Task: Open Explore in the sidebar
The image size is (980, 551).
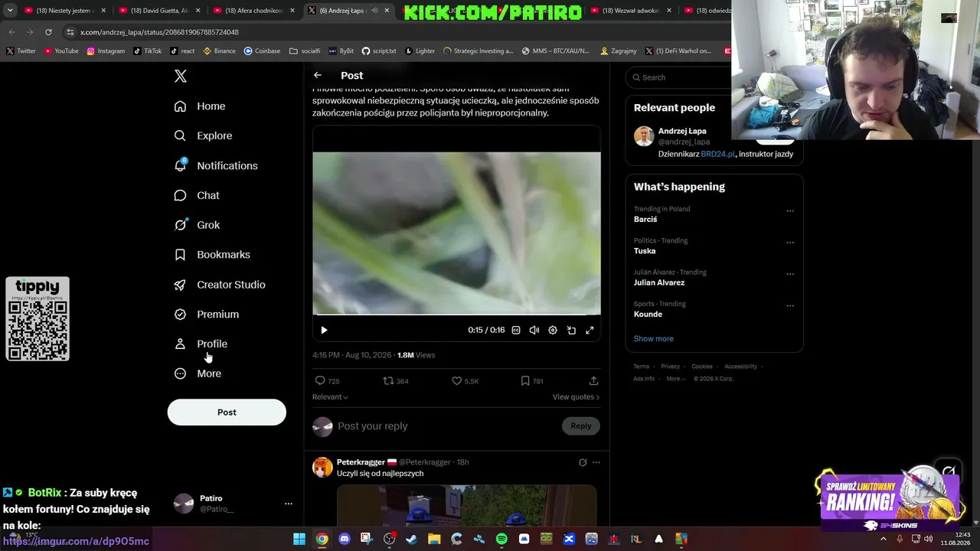Action: point(203,136)
